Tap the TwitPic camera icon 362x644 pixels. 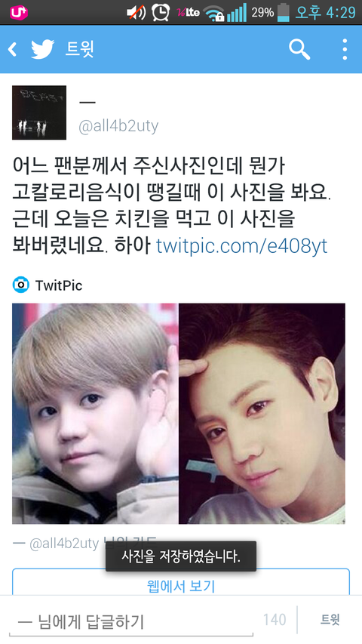point(20,285)
